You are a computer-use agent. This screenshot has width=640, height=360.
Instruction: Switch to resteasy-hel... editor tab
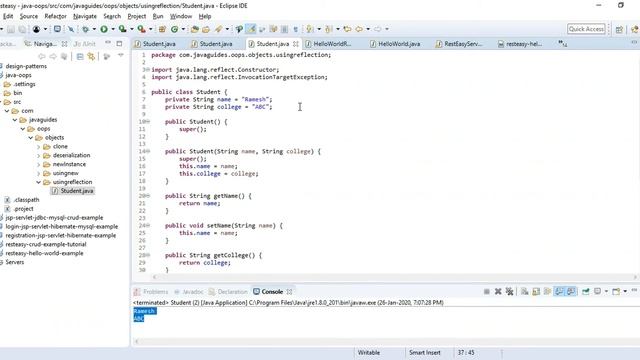[x=520, y=44]
